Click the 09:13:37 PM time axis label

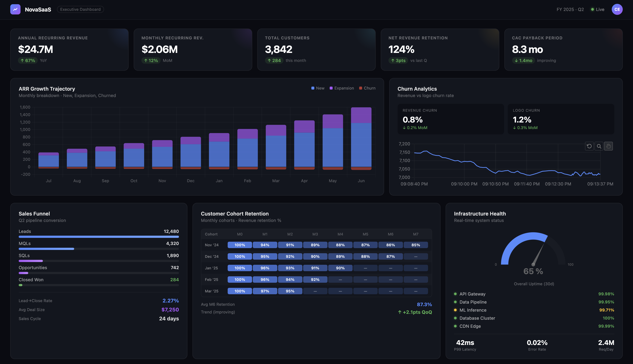tap(600, 184)
